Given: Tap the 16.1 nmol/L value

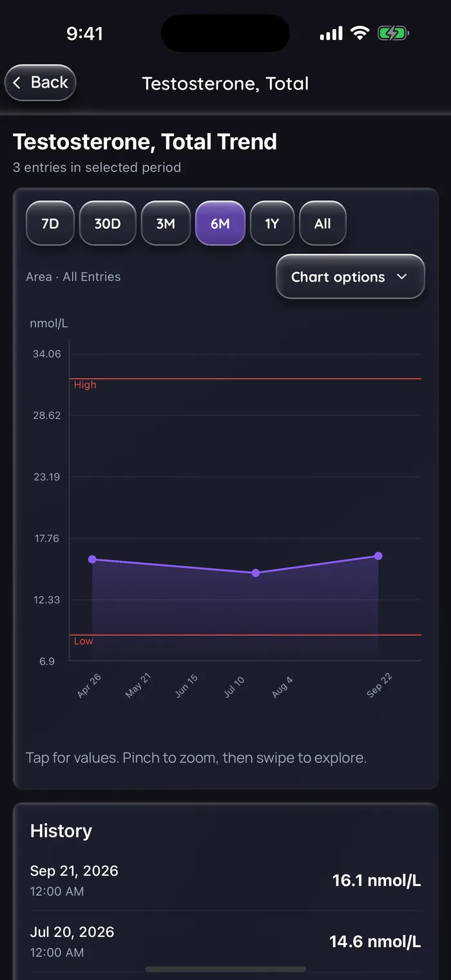Looking at the screenshot, I should (376, 881).
